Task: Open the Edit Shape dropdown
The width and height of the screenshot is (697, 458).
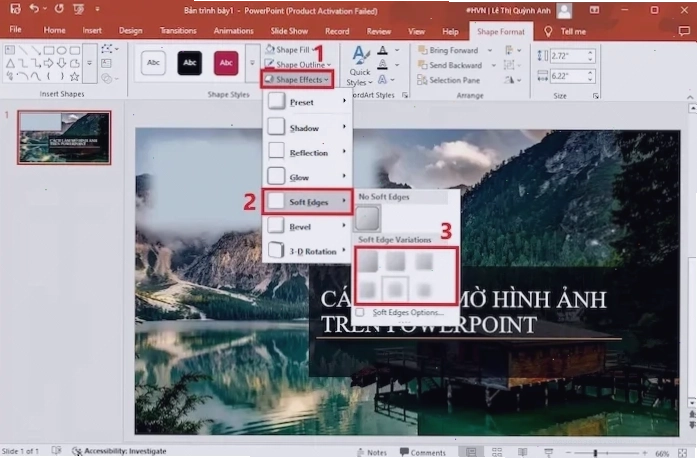Action: click(109, 49)
